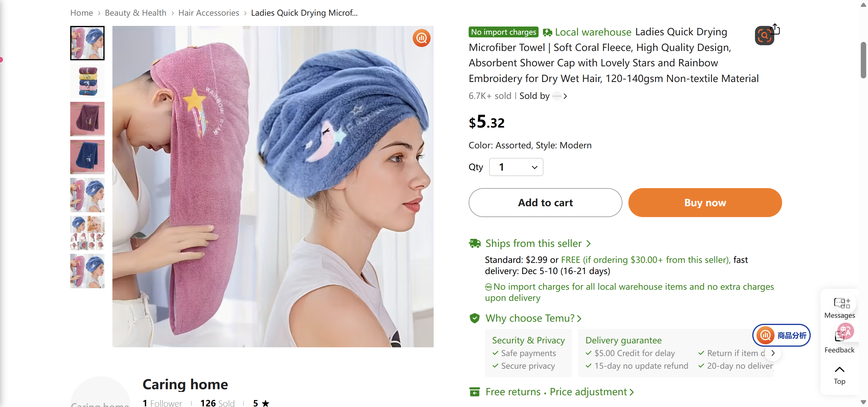Viewport: 868px width, 407px height.
Task: Click the Local warehouse truck icon
Action: click(547, 32)
